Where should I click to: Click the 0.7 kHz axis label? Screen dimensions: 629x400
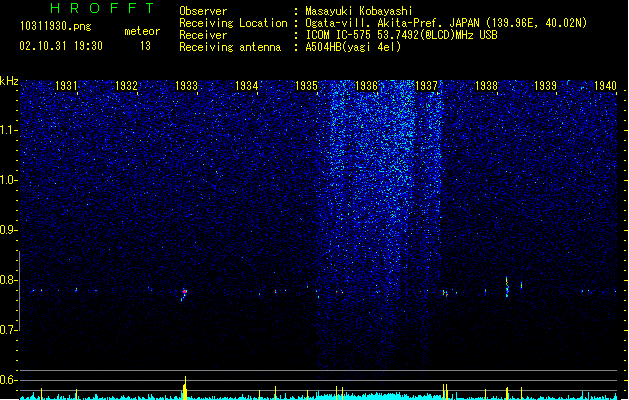[x=9, y=330]
